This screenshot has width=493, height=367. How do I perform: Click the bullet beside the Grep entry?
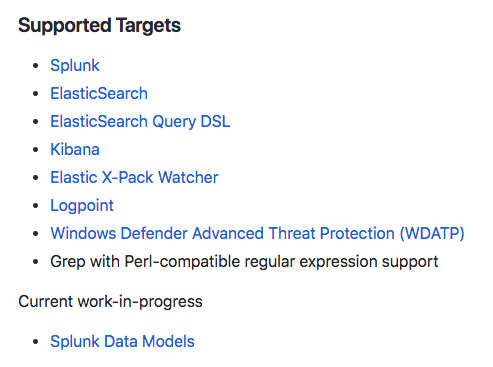coord(36,262)
